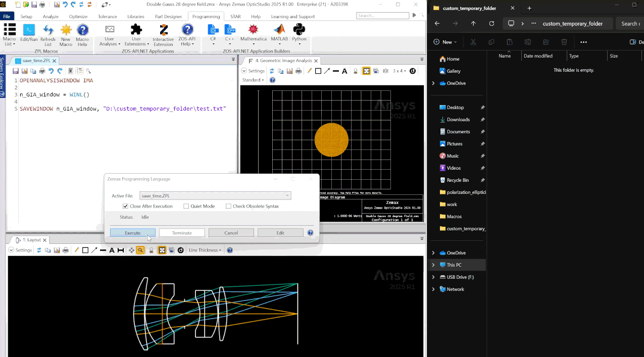Click save icon in macro editor toolbar
This screenshot has width=644, height=357.
coord(16,71)
